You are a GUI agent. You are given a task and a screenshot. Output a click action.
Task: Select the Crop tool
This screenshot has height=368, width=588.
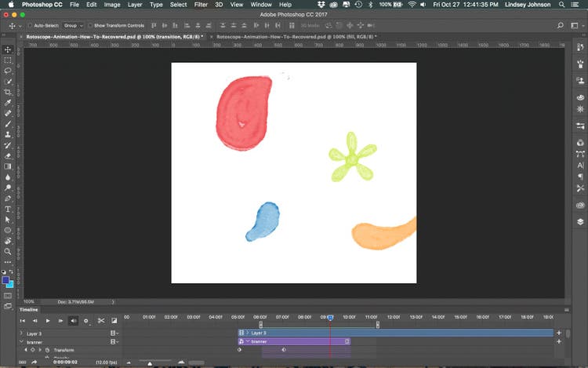click(x=8, y=92)
